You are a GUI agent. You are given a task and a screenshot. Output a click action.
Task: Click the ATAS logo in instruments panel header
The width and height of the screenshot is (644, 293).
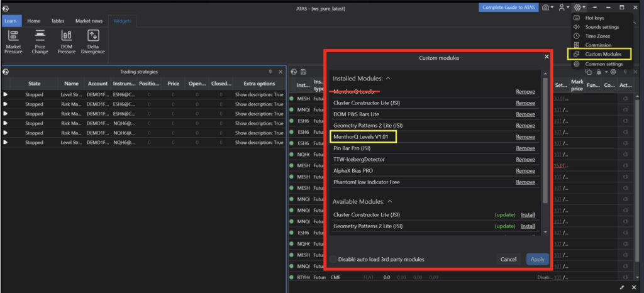click(294, 72)
